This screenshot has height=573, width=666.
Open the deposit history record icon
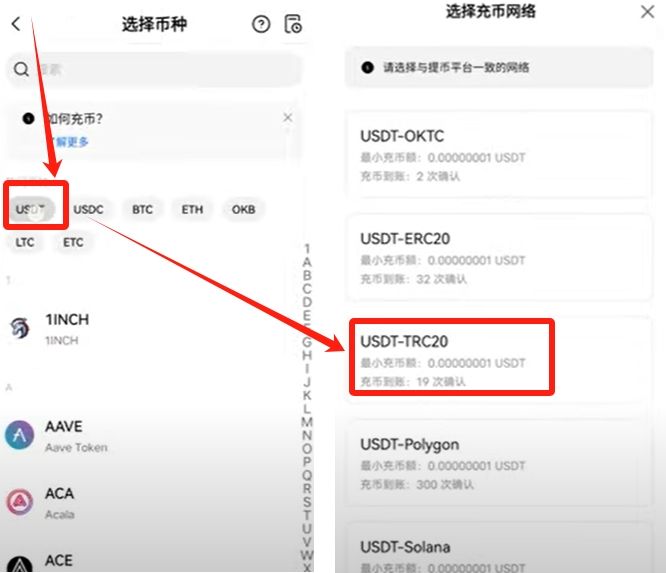(x=292, y=25)
